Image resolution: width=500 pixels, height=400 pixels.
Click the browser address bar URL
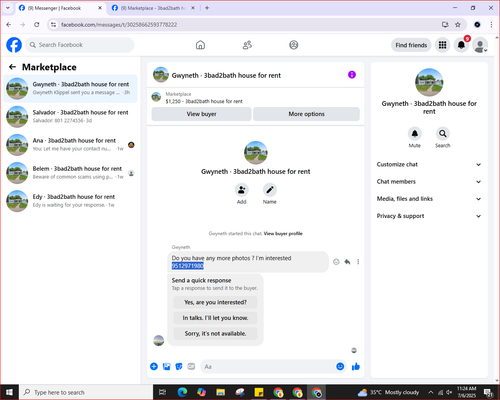click(x=119, y=25)
